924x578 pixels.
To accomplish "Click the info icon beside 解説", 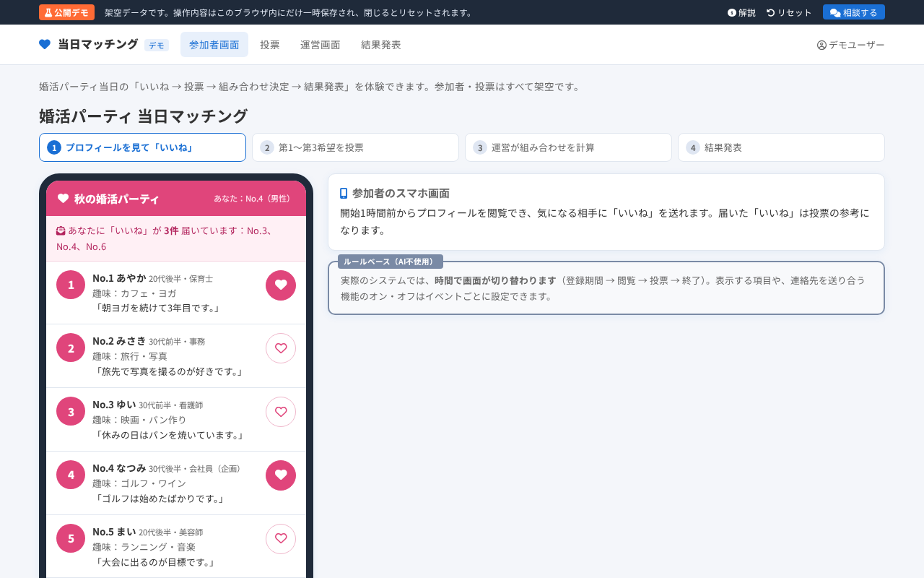I will (x=731, y=12).
